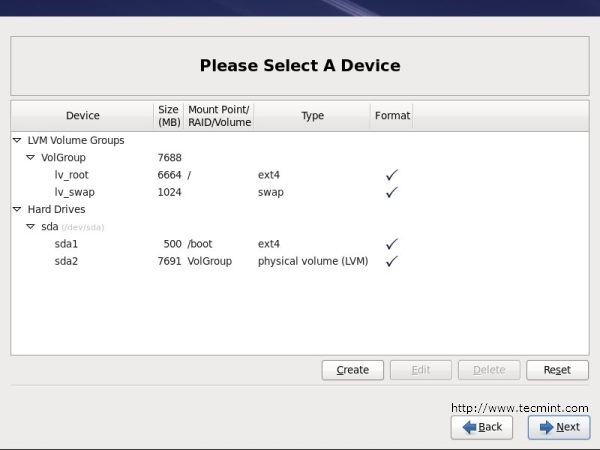The image size is (600, 450).
Task: Click the physical volume (LVM) type cell
Action: [x=313, y=261]
